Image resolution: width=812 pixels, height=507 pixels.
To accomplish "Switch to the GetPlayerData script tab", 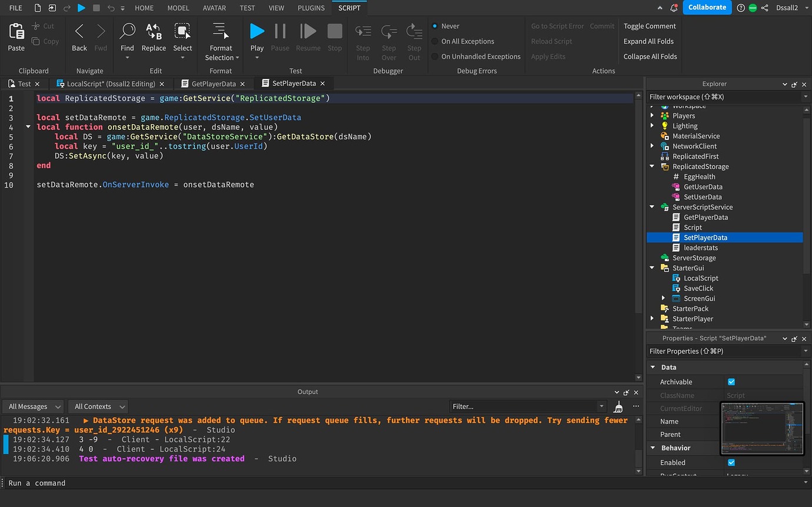I will point(214,84).
